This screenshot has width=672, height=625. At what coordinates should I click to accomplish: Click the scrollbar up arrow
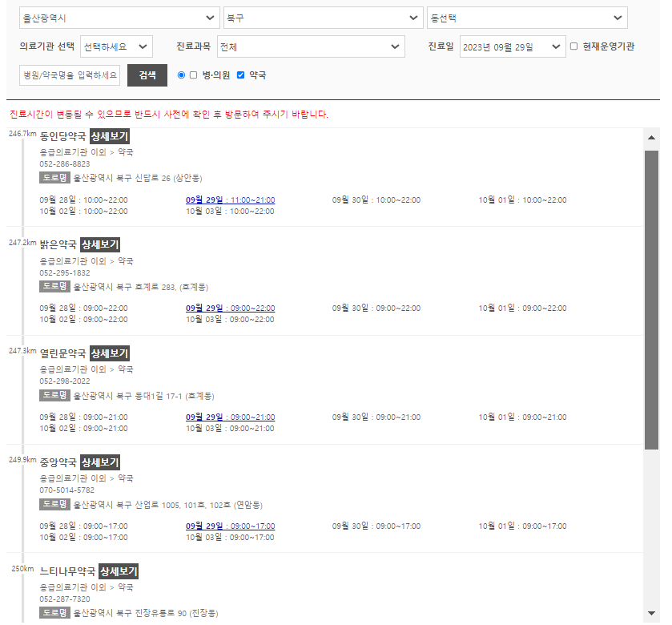point(651,138)
